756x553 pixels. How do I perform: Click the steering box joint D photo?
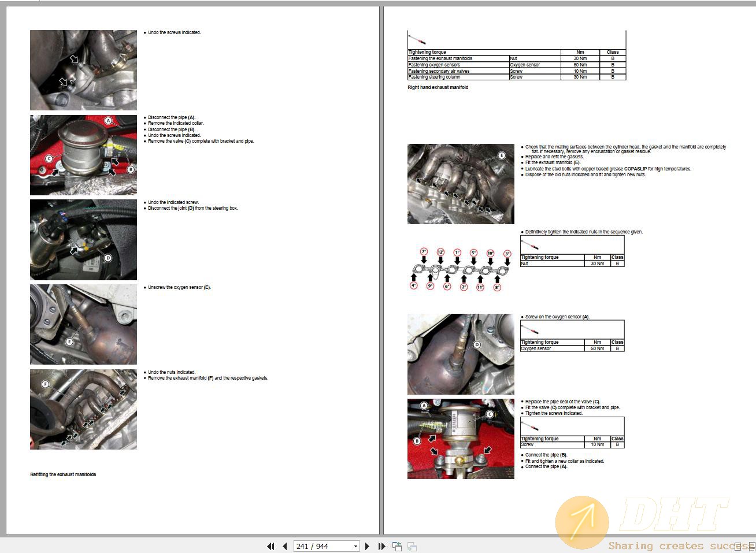83,240
